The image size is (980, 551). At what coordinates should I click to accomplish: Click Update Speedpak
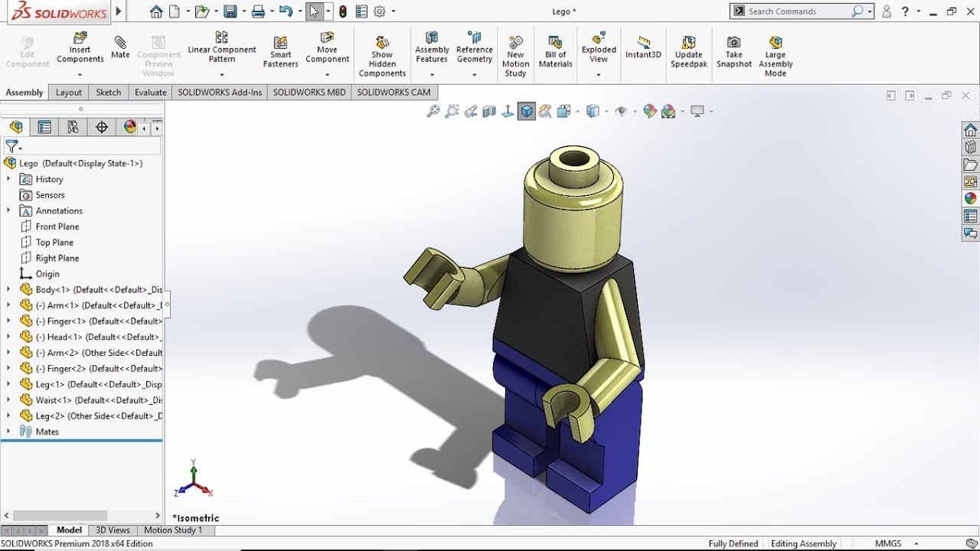click(x=689, y=52)
